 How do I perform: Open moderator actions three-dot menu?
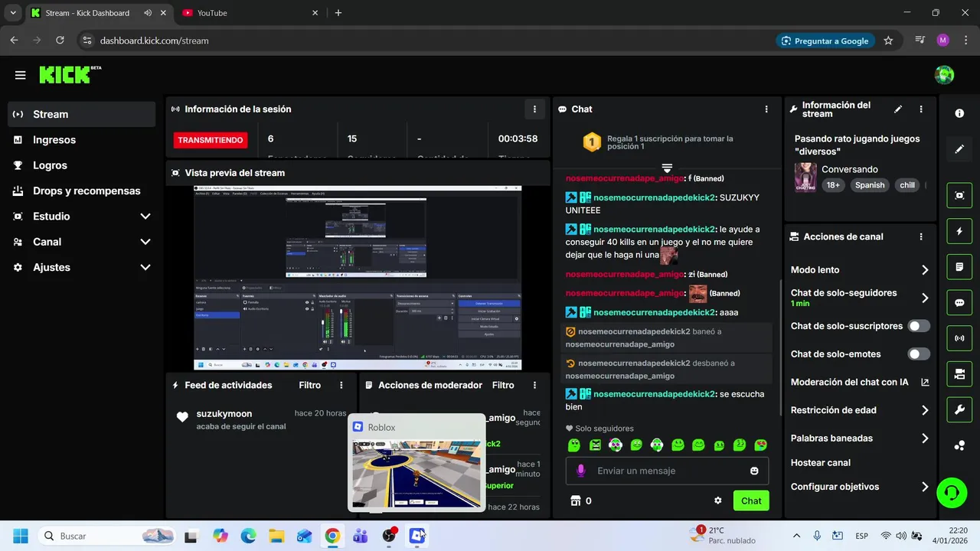click(x=534, y=386)
